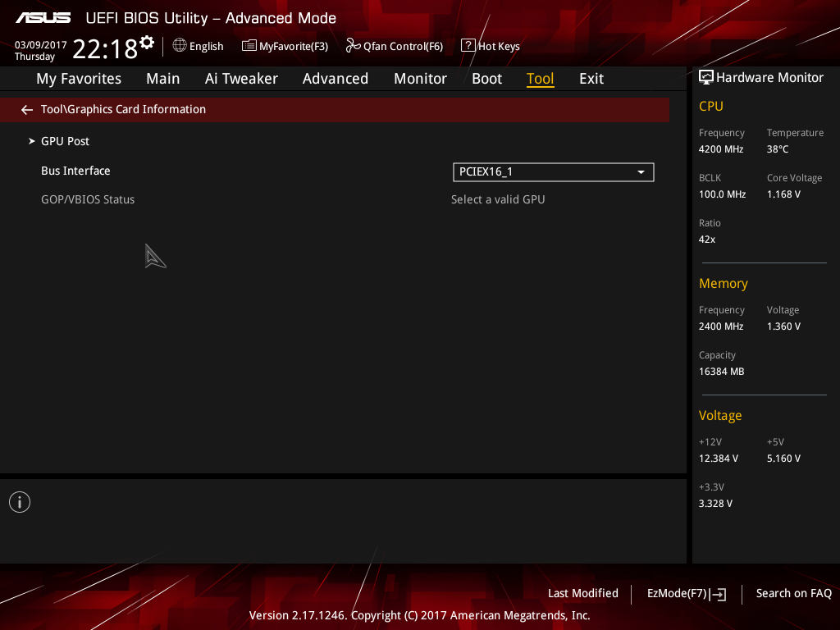The width and height of the screenshot is (840, 630).
Task: Click the Bus Interface label
Action: pyautogui.click(x=75, y=171)
